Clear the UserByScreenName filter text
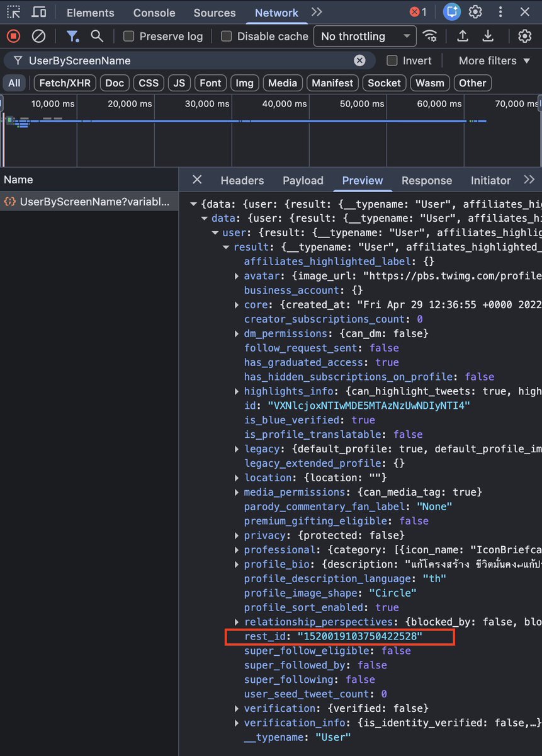542x756 pixels. (x=359, y=60)
